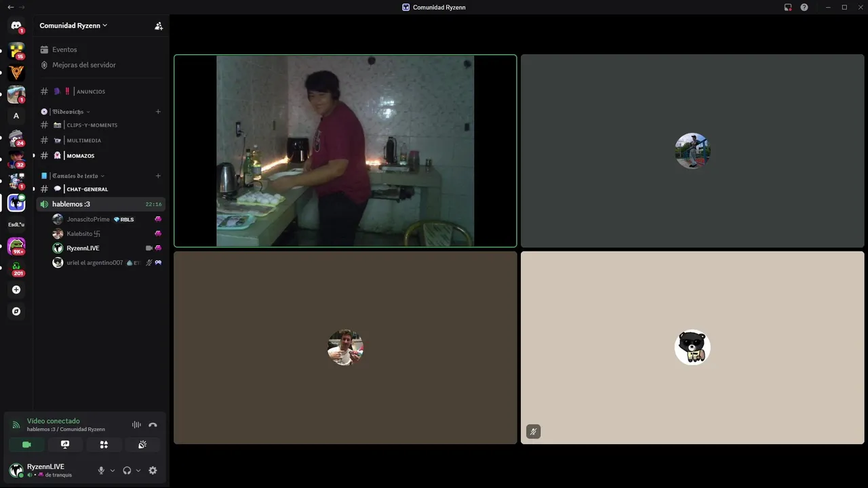Viewport: 868px width, 488px height.
Task: Open the Minecraft creeper server with 15 badge
Action: coord(16,51)
